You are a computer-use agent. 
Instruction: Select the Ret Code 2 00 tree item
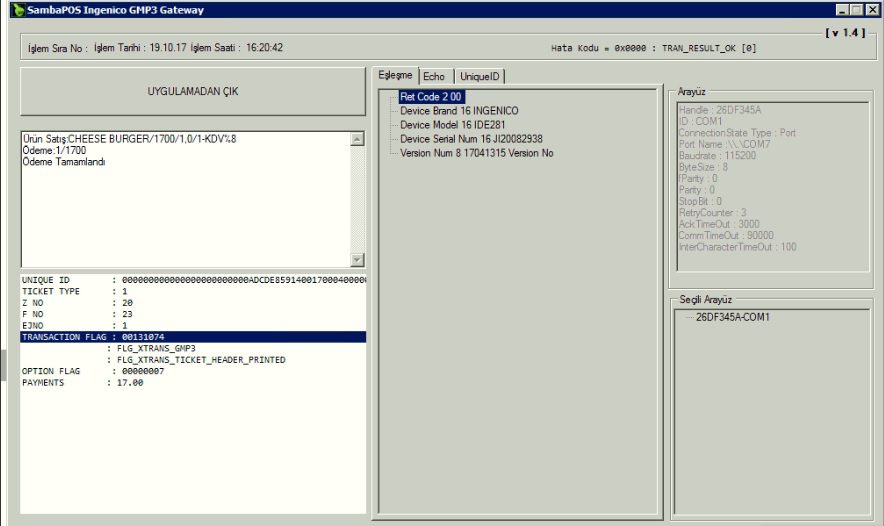430,97
